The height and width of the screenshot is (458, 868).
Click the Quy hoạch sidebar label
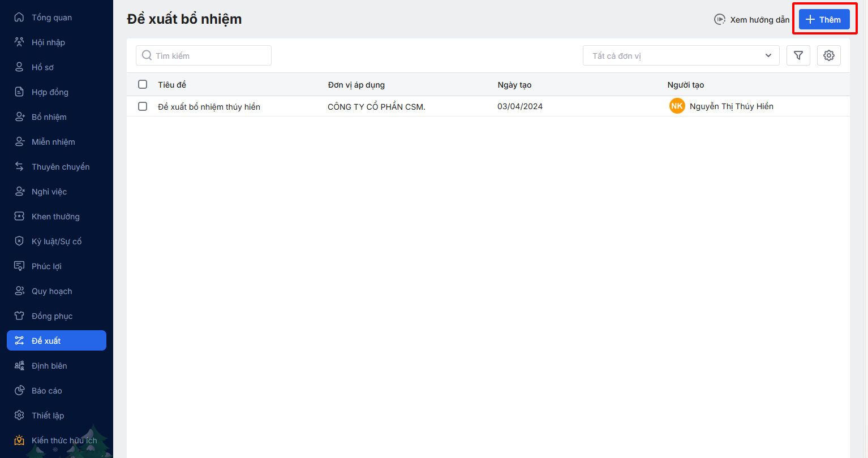[52, 291]
